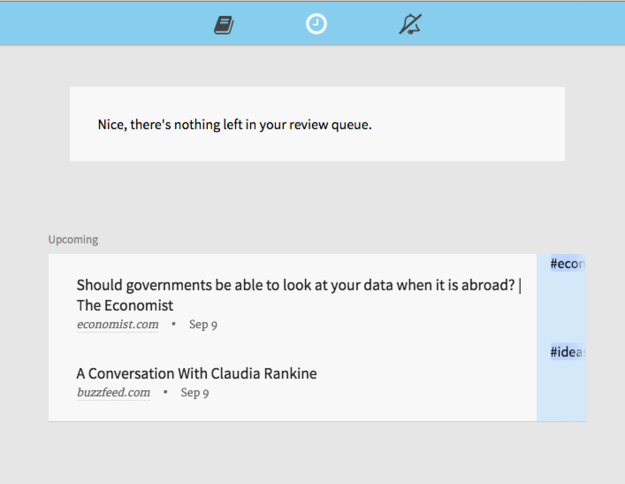Image resolution: width=625 pixels, height=484 pixels.
Task: Select the clock review queue icon
Action: coord(316,25)
